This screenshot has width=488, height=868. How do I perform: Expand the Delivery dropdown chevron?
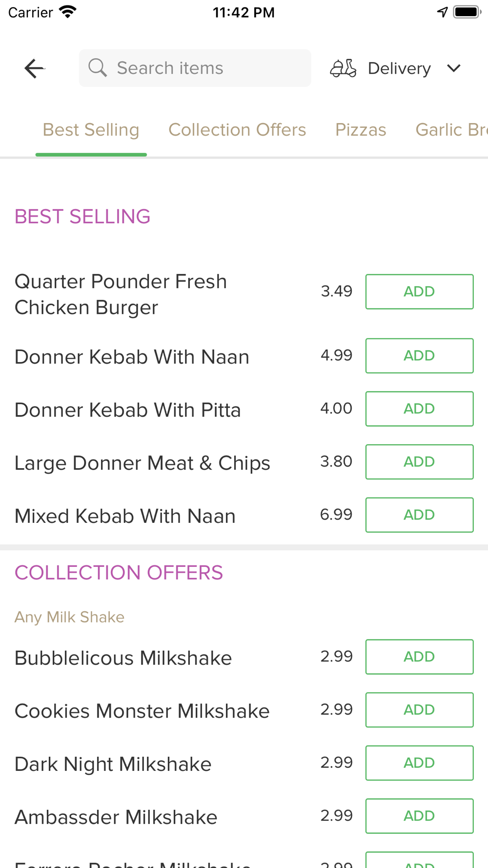pyautogui.click(x=454, y=68)
